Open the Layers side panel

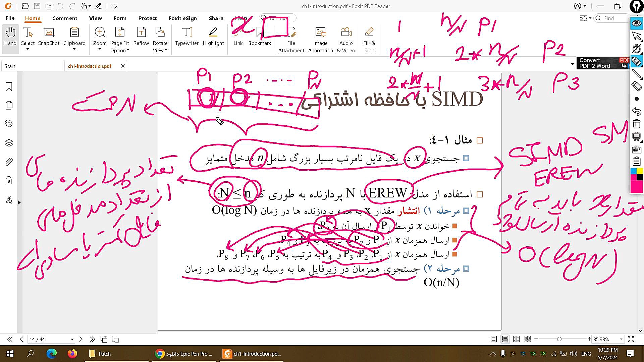[9, 143]
